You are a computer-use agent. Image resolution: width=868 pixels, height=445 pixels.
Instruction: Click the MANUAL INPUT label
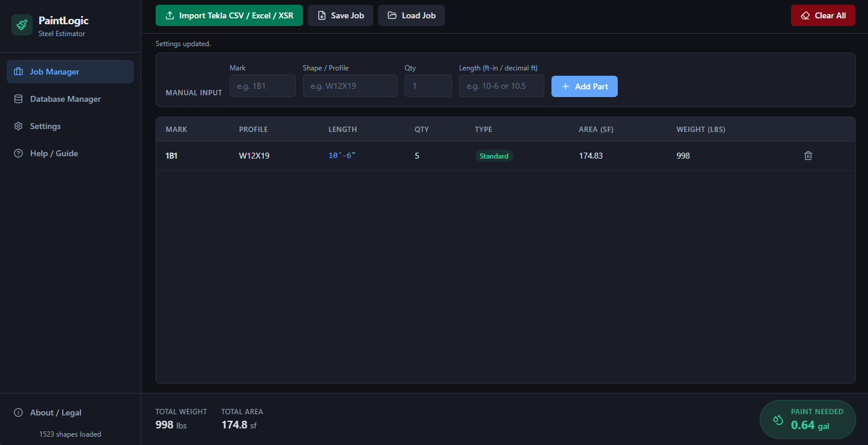pos(194,93)
